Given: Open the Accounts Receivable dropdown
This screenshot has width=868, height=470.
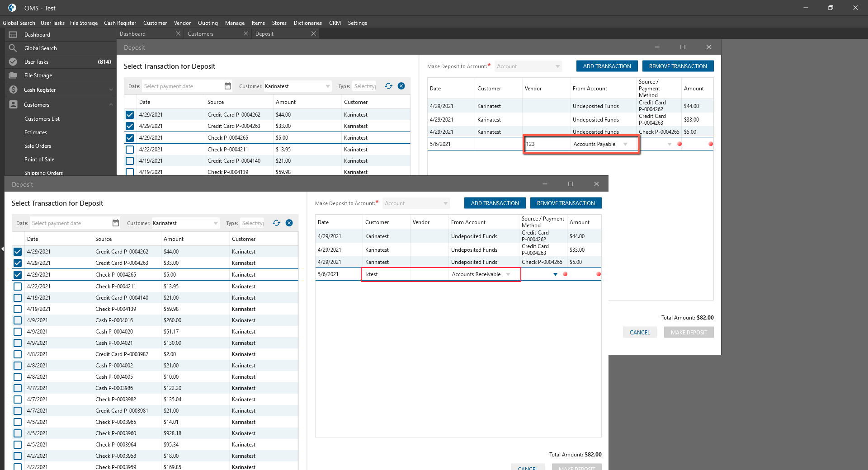Looking at the screenshot, I should (508, 274).
